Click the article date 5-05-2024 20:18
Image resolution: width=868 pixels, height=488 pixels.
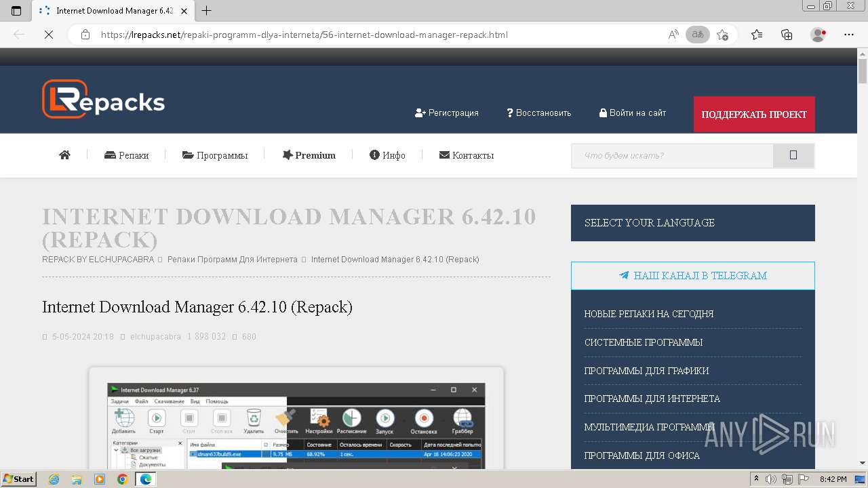coord(83,337)
